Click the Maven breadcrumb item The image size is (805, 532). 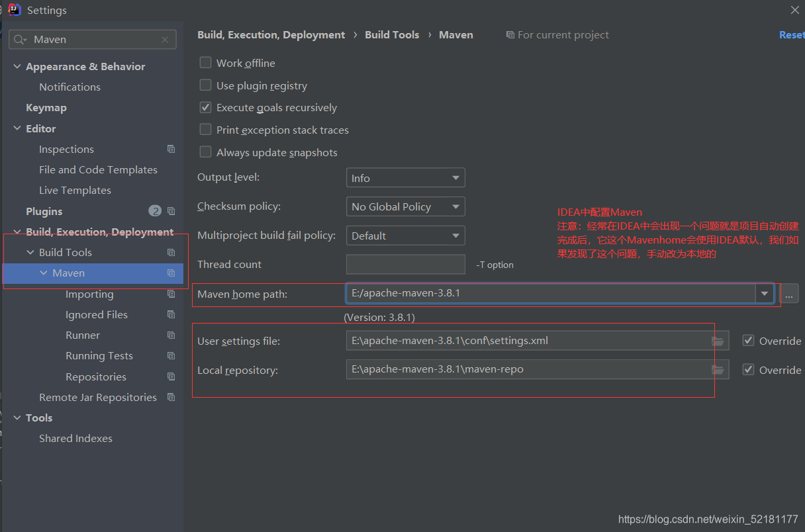(456, 35)
